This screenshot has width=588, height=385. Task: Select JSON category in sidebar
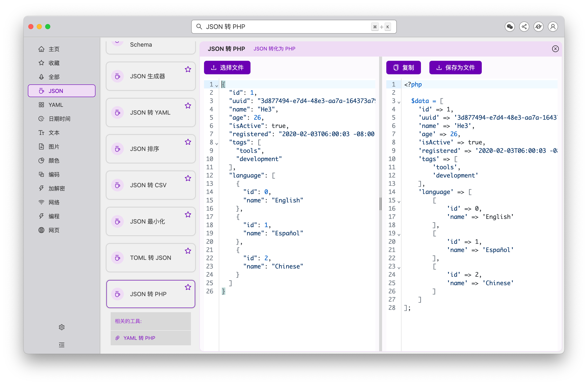pos(61,91)
